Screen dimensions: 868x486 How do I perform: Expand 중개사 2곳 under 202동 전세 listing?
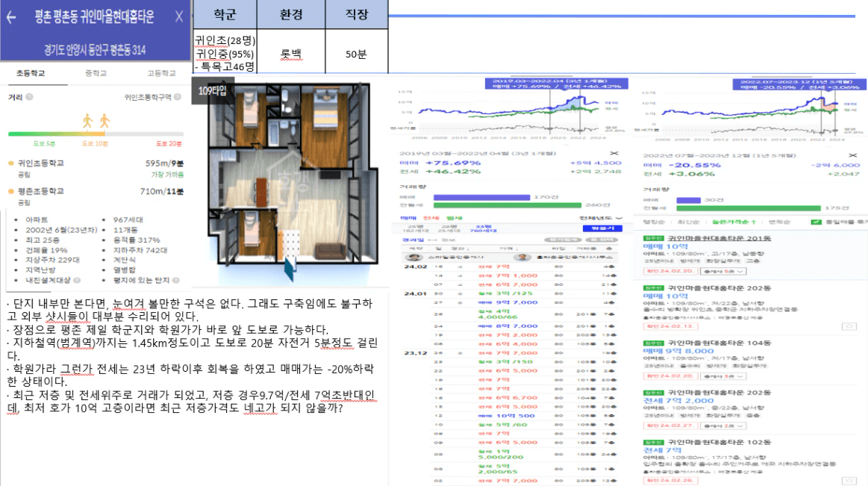[723, 426]
